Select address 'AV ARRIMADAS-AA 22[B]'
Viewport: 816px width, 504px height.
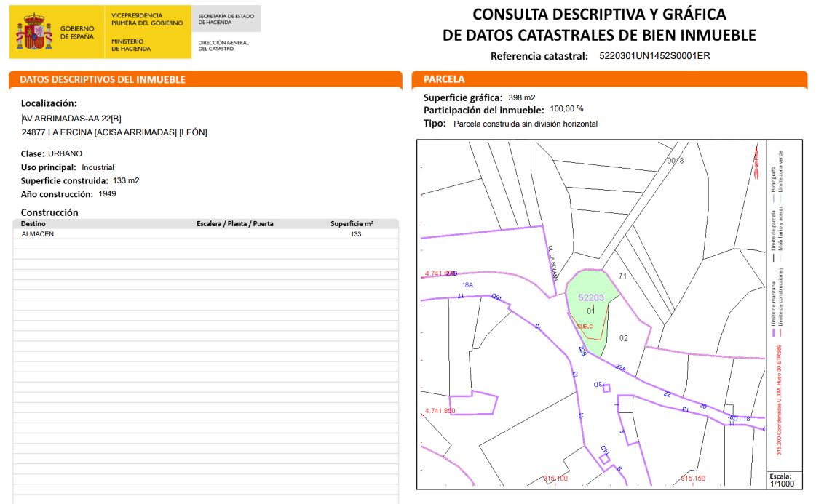point(71,119)
